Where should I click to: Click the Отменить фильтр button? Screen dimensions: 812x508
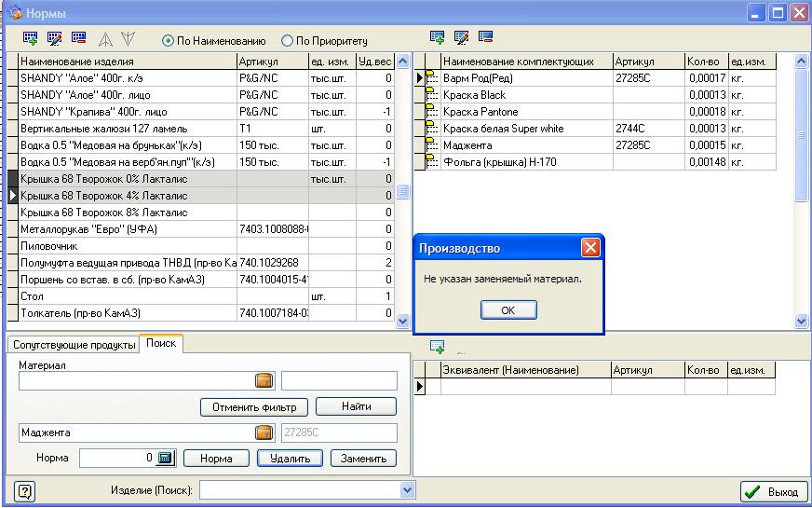coord(253,407)
